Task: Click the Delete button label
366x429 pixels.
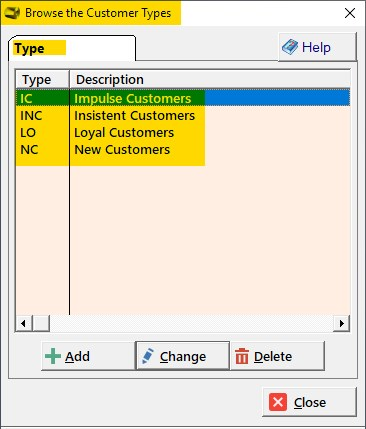Action: (x=273, y=357)
